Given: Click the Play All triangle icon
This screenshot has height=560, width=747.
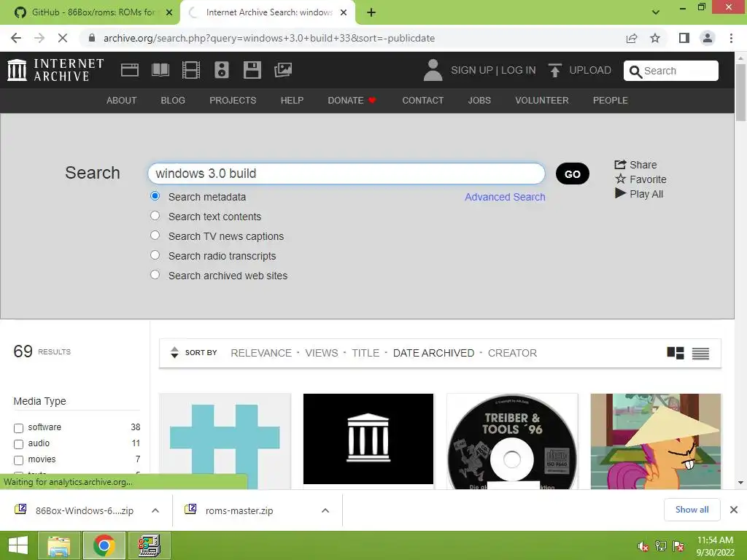Looking at the screenshot, I should coord(620,194).
